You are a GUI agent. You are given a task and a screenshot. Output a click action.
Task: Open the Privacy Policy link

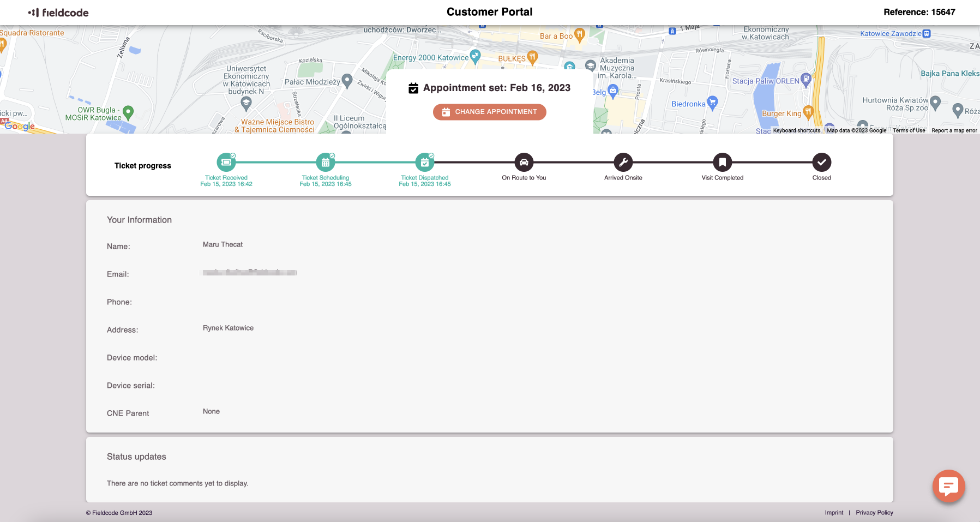(874, 513)
